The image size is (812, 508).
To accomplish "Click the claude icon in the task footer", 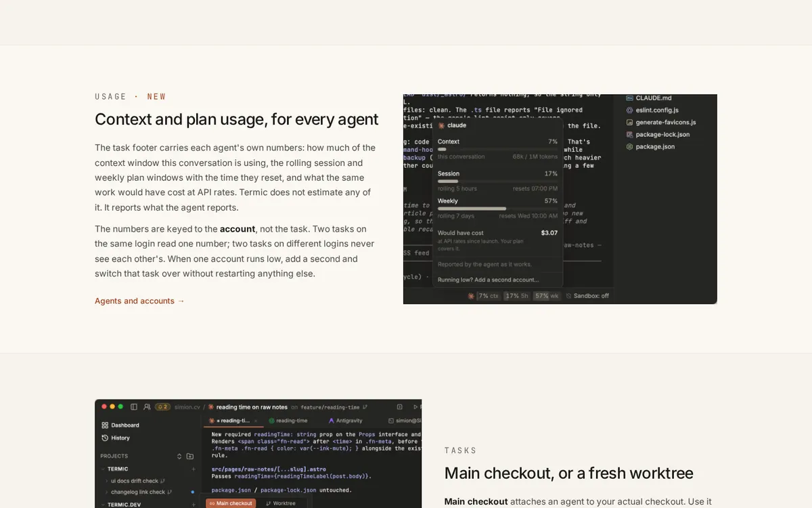I will point(471,296).
